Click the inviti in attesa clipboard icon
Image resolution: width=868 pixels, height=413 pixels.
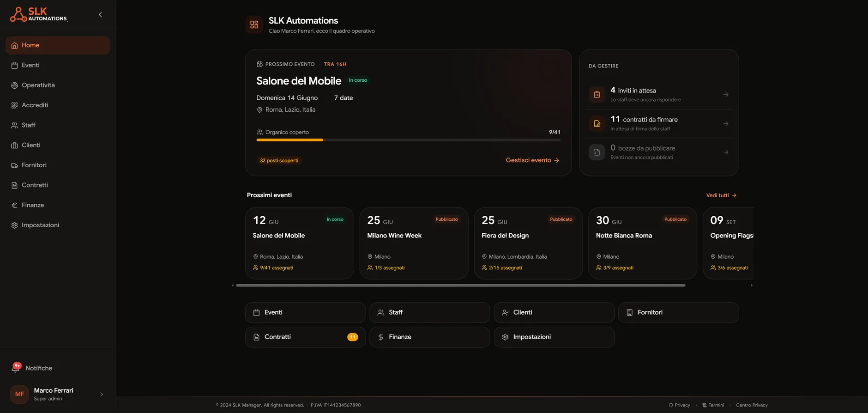[597, 95]
